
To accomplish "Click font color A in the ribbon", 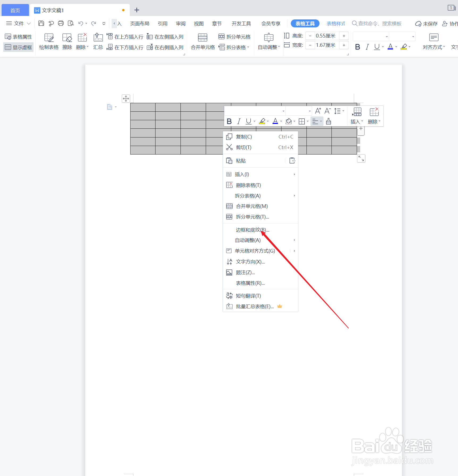I will 390,47.
